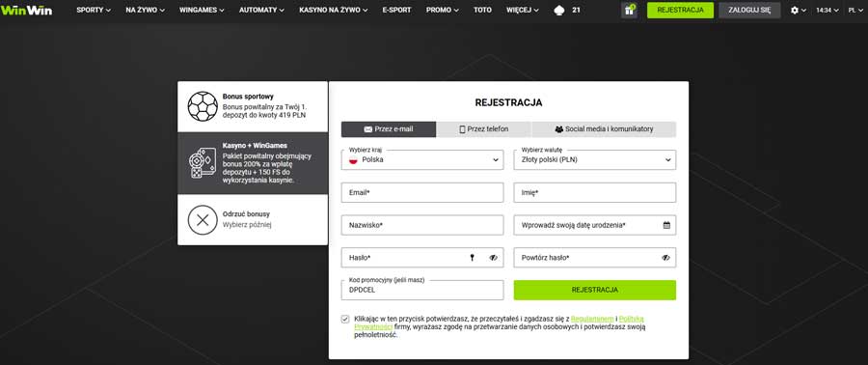Go to TOTO section
The width and height of the screenshot is (868, 365).
click(482, 10)
